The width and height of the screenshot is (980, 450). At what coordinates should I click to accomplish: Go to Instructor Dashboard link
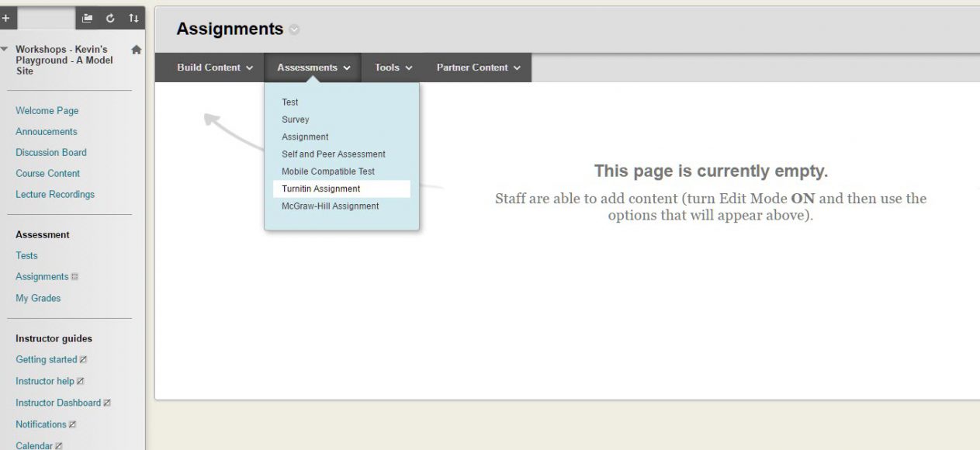coord(58,403)
